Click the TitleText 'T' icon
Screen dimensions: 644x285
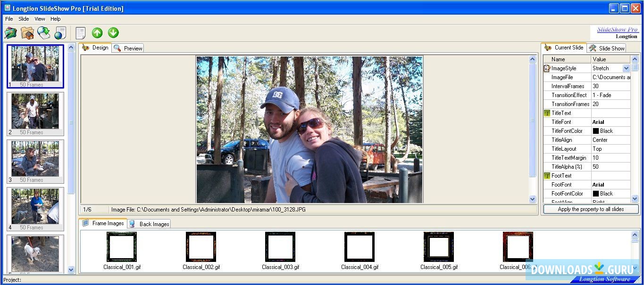(547, 113)
